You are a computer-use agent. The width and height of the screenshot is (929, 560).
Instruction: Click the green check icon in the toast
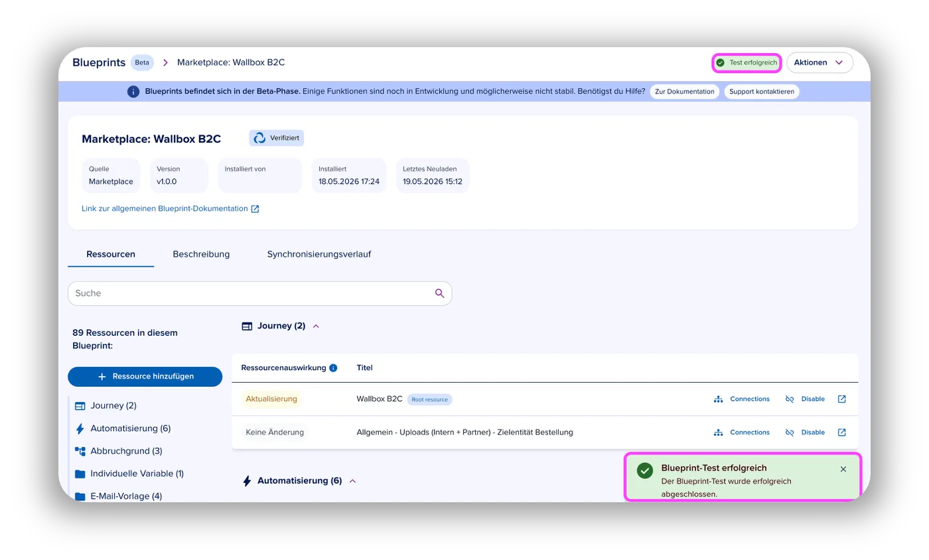click(x=644, y=470)
